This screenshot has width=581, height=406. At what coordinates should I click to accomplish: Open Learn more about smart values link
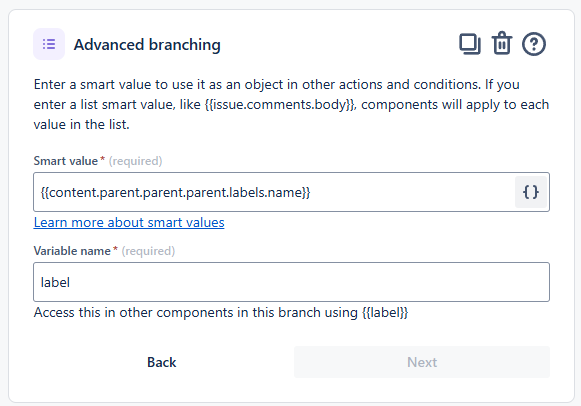pos(129,222)
